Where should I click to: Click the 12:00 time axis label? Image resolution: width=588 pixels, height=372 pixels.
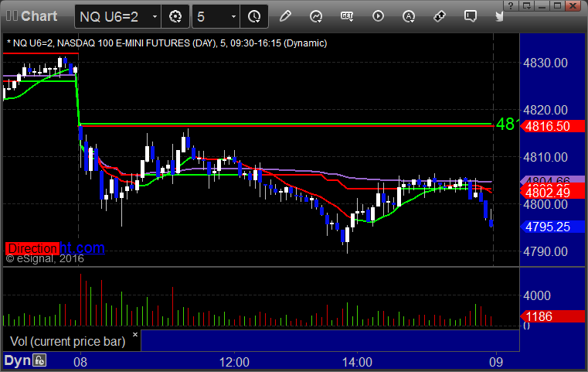pos(234,362)
